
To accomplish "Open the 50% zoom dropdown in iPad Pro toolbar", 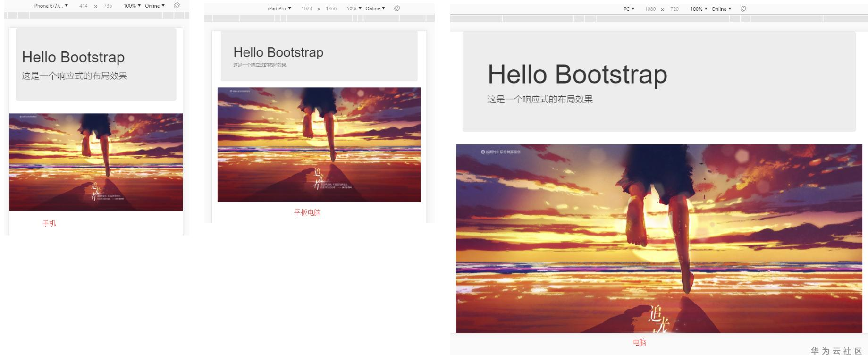I will [x=354, y=8].
